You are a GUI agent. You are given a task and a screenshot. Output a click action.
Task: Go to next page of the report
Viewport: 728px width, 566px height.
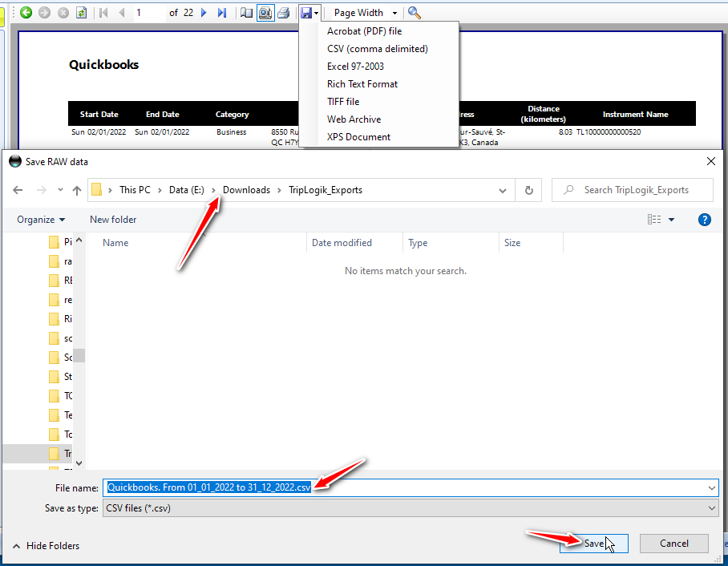[204, 13]
